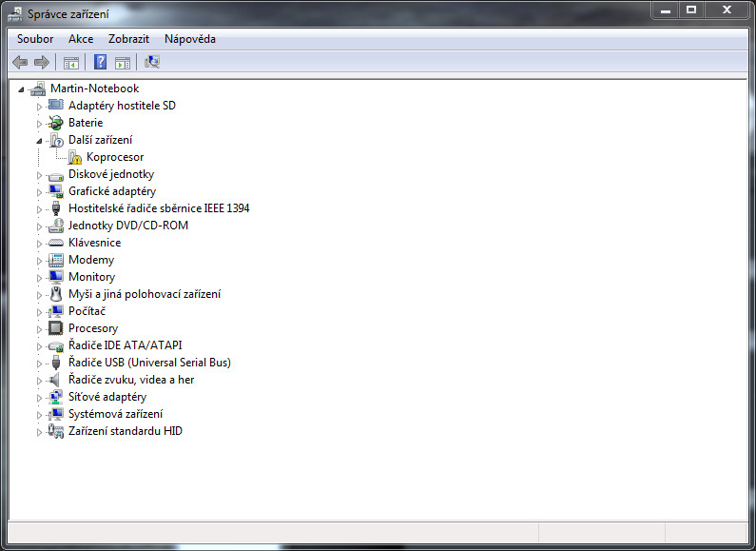This screenshot has height=551, width=756.
Task: Click the Další zařízení question mark icon
Action: (56, 140)
